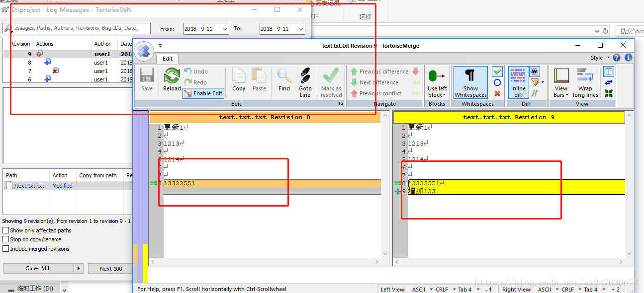Image resolution: width=644 pixels, height=293 pixels.
Task: Check Show only affected paths
Action: [6, 230]
